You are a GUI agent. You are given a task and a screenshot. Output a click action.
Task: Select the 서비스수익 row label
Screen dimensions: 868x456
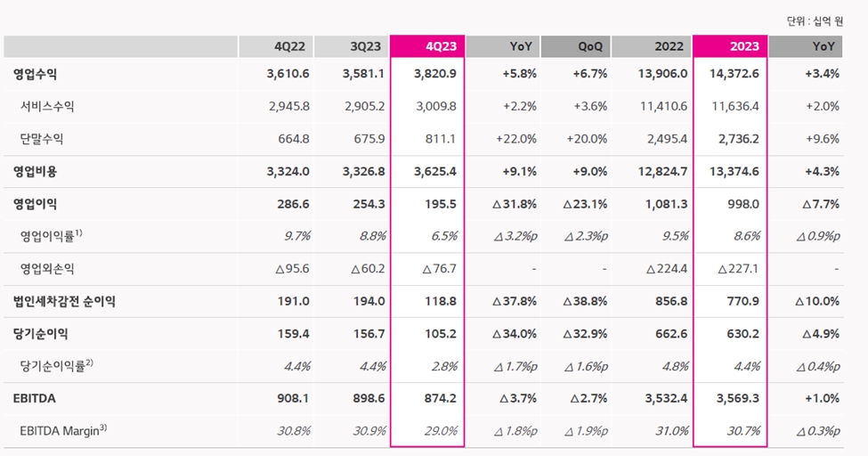tap(47, 106)
